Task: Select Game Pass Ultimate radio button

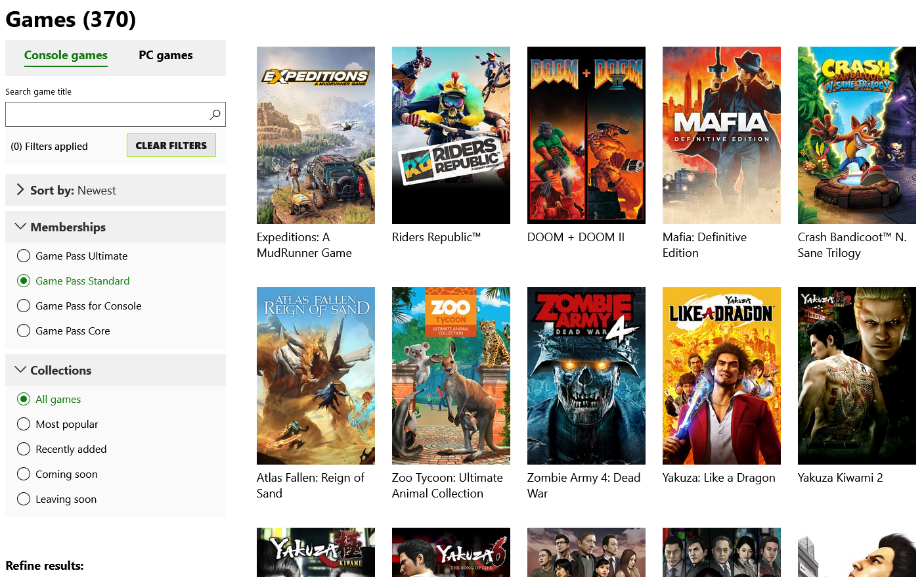Action: [24, 256]
